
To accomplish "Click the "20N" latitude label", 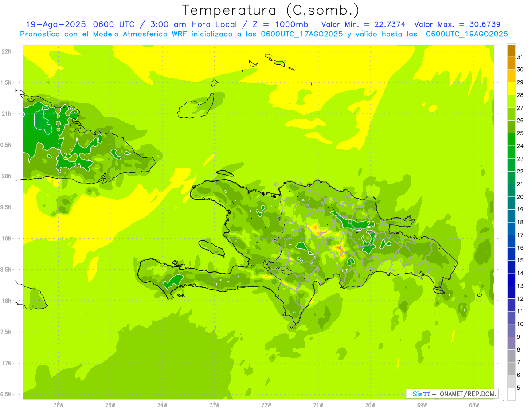I will pyautogui.click(x=8, y=176).
